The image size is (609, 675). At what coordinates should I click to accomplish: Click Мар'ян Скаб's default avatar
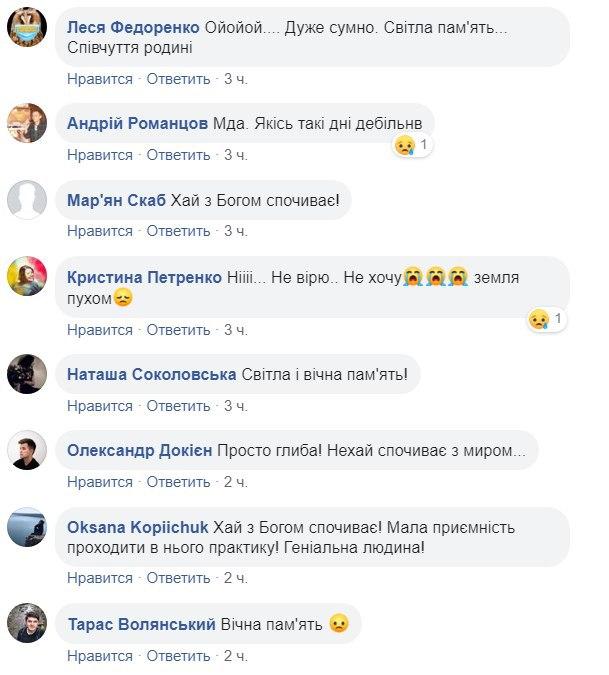pyautogui.click(x=28, y=200)
